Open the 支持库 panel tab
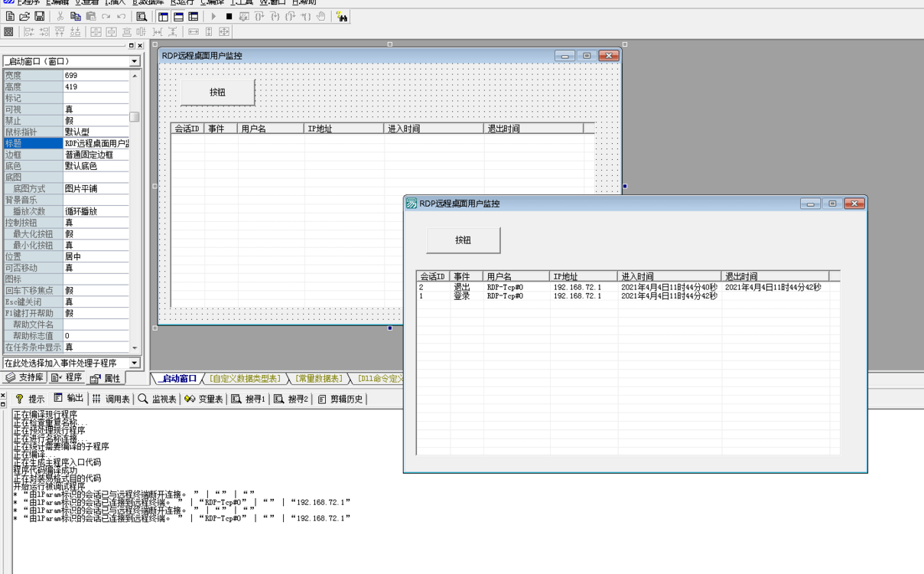The height and width of the screenshot is (574, 924). pos(24,378)
